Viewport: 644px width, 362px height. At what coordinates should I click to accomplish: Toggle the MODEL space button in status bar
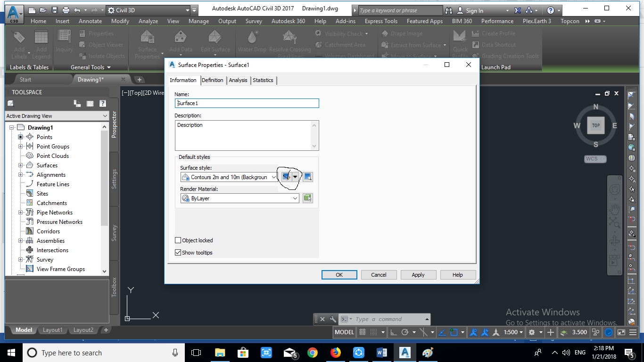[x=344, y=332]
